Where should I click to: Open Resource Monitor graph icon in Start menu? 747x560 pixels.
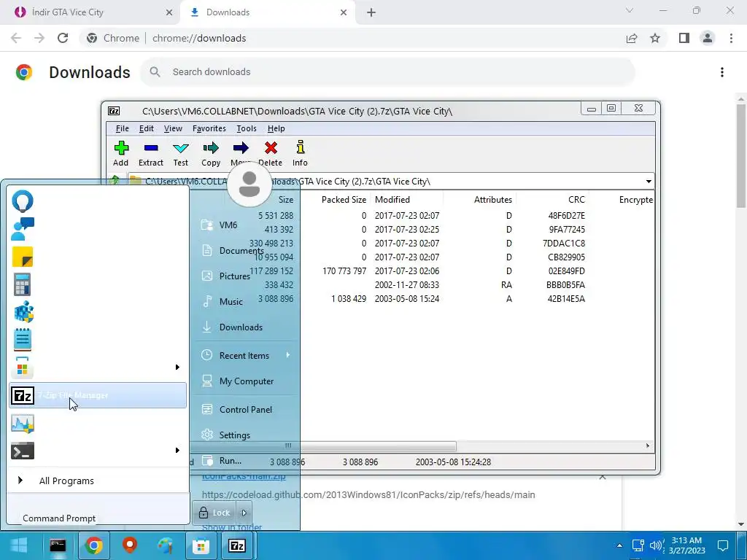[x=23, y=424]
